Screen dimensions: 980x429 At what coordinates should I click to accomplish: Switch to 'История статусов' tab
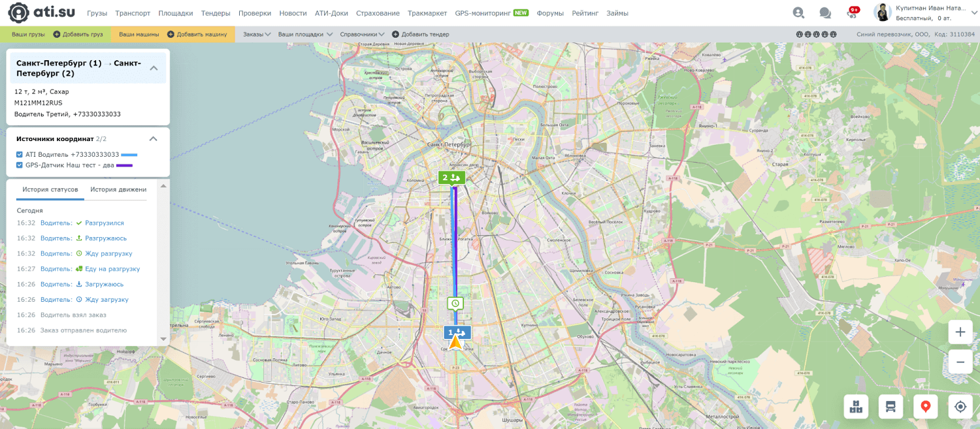50,189
